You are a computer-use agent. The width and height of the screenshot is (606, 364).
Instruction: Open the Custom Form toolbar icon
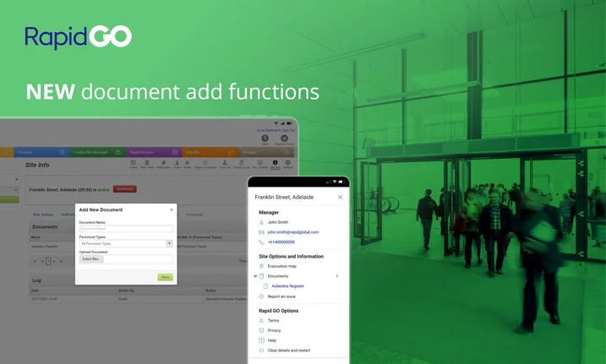(241, 162)
